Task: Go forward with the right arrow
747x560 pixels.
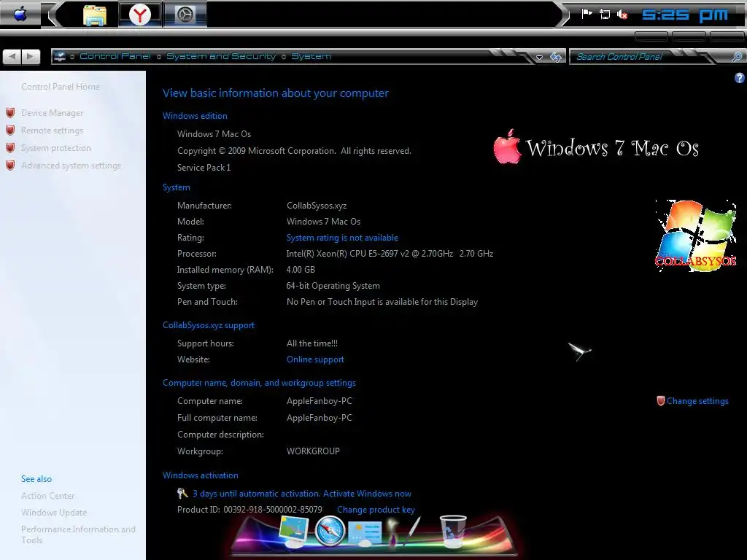Action: 31,57
